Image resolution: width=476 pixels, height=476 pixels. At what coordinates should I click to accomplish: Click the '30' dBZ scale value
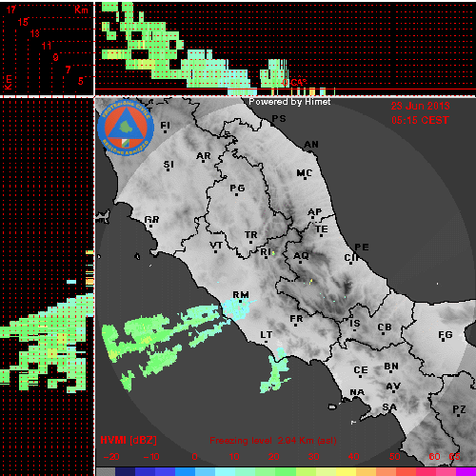pyautogui.click(x=313, y=457)
